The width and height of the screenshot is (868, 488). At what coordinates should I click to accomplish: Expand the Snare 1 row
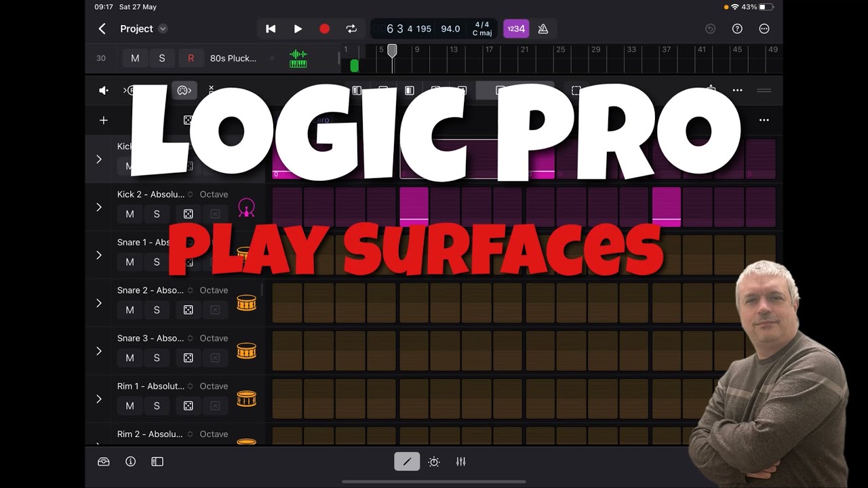[x=98, y=255]
